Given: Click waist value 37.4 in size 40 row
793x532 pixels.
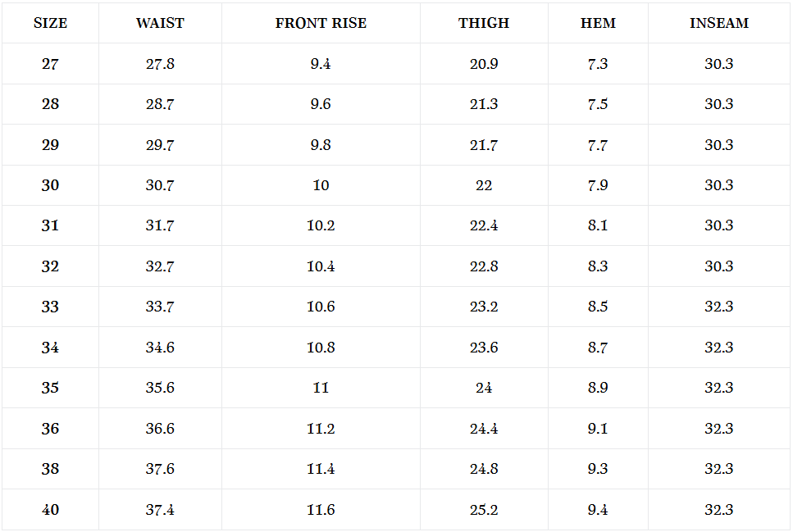Looking at the screenshot, I should coord(160,510).
